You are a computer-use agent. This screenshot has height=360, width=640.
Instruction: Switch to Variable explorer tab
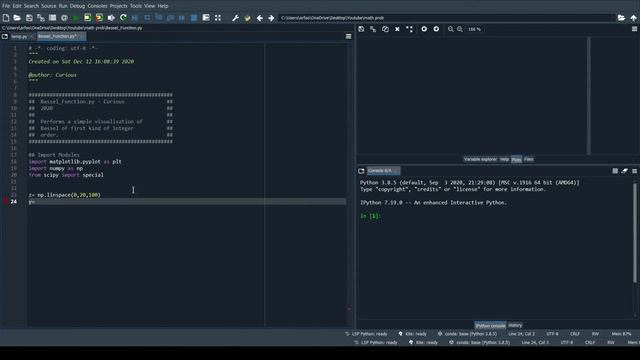coord(480,159)
